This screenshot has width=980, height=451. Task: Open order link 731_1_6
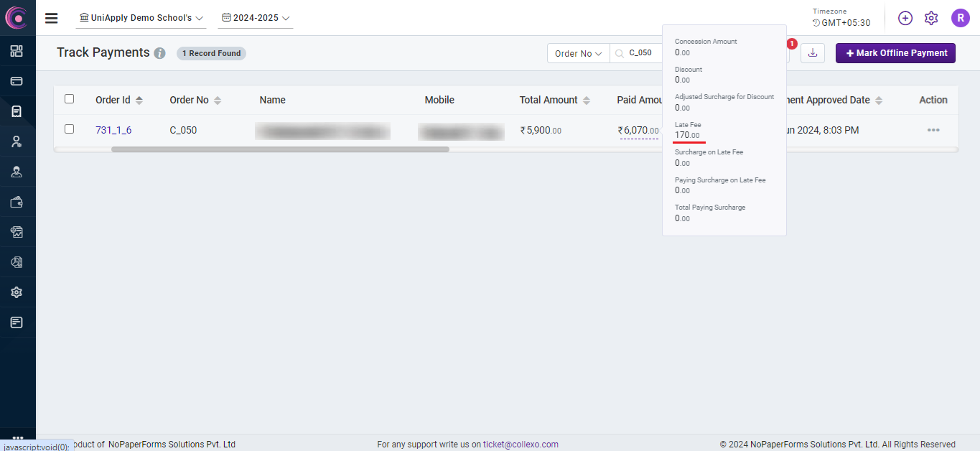pyautogui.click(x=113, y=130)
